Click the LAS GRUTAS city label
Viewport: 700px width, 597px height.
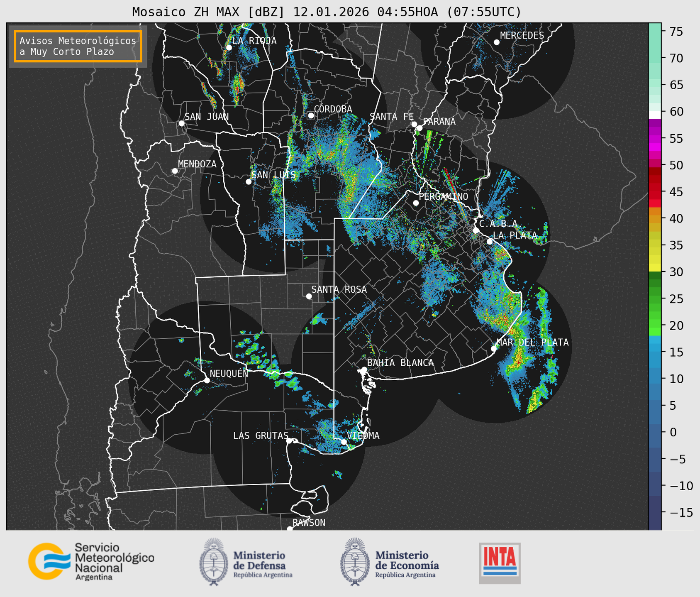(x=260, y=436)
